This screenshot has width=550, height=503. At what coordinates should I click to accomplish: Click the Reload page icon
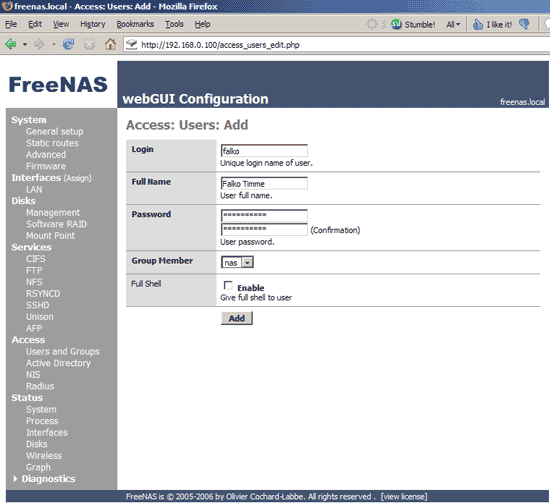tap(68, 44)
